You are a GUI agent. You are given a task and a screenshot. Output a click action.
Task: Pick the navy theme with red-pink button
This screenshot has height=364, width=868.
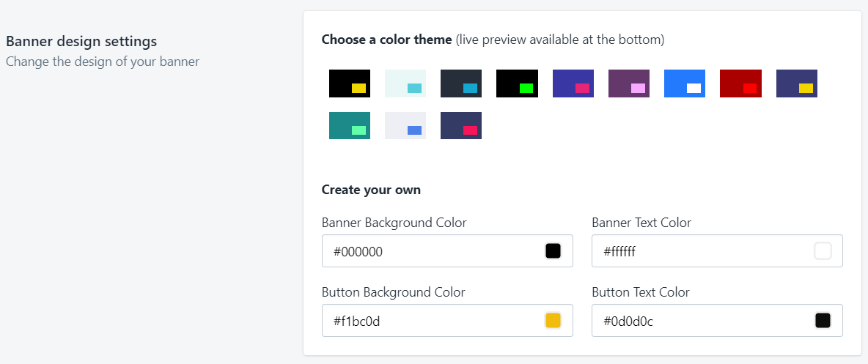click(x=461, y=125)
